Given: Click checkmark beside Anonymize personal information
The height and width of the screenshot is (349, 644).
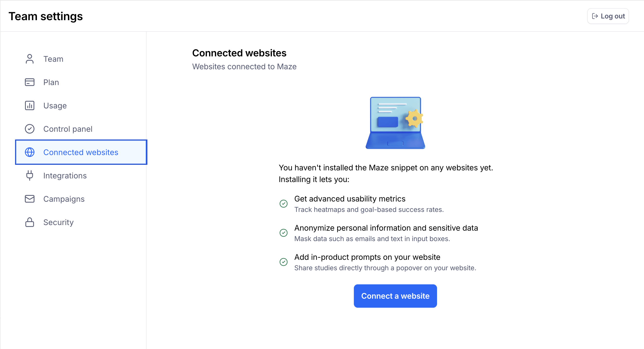Looking at the screenshot, I should click(283, 233).
